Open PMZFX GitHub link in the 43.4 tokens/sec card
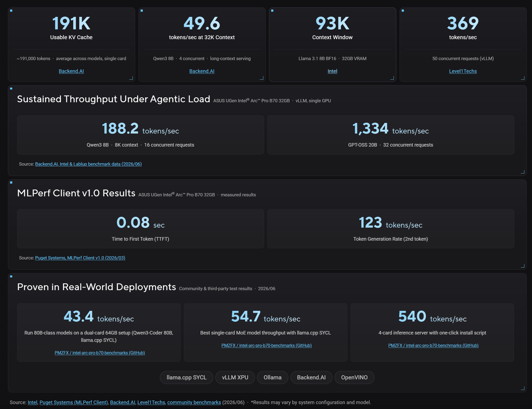Image resolution: width=532 pixels, height=409 pixels. click(x=100, y=353)
